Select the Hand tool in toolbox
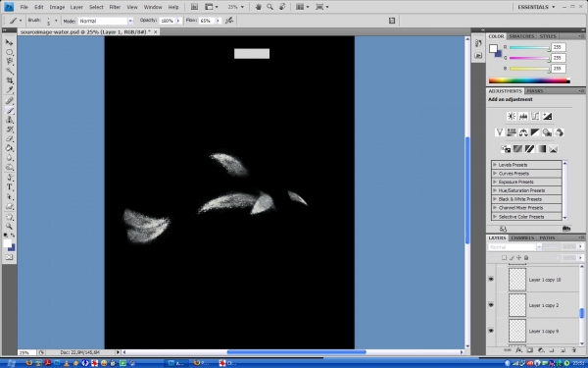This screenshot has height=368, width=588. [10, 217]
